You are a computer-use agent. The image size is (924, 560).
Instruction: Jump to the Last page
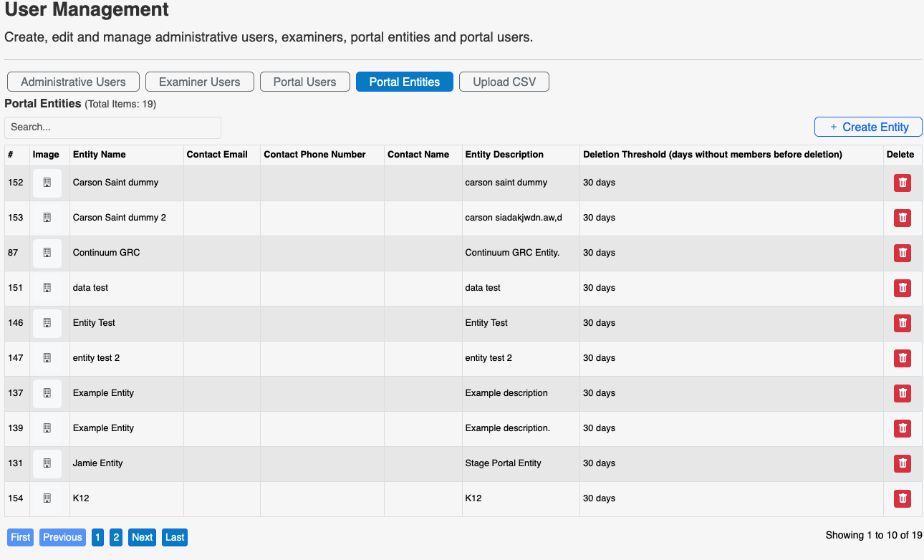pyautogui.click(x=175, y=537)
